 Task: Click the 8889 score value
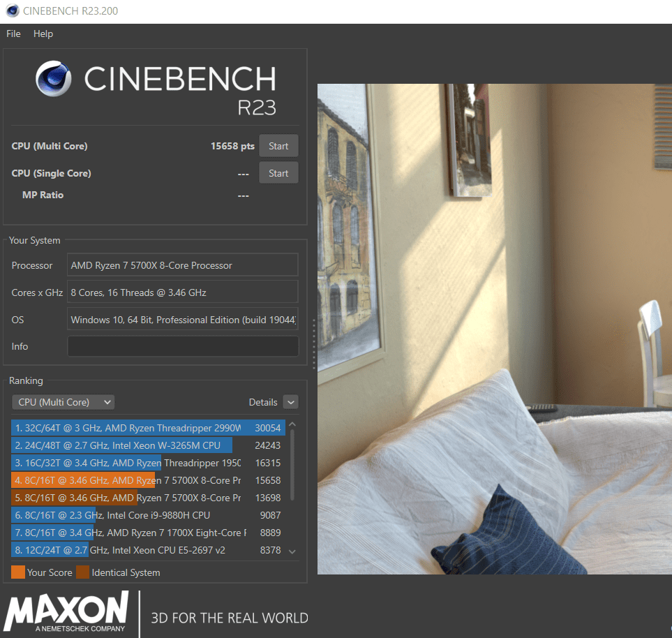(x=271, y=533)
